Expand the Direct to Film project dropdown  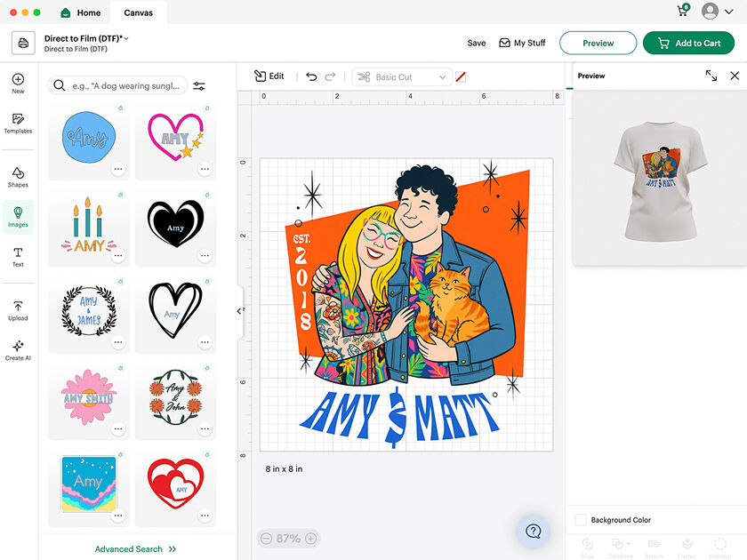[x=126, y=38]
